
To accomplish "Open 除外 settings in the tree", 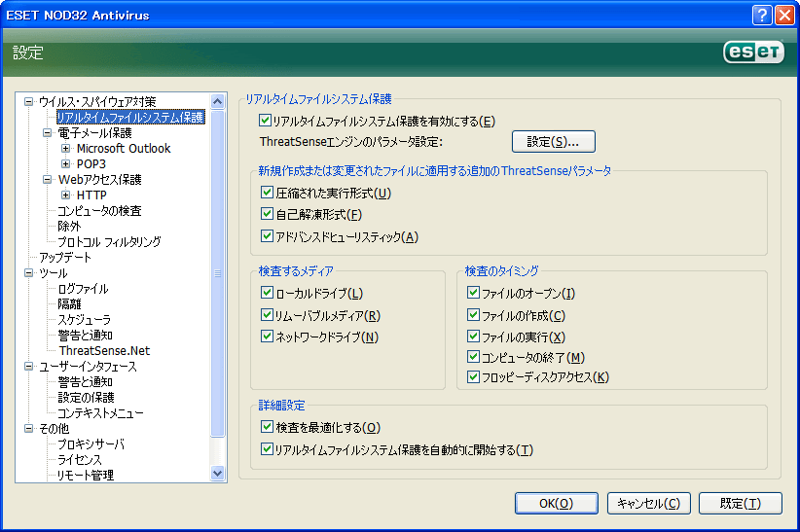I will (x=69, y=226).
